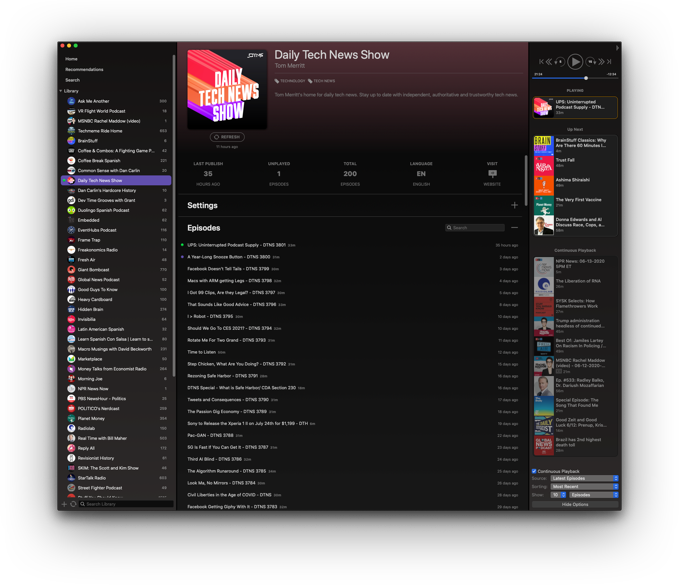Expand the Settings section with plus
The height and width of the screenshot is (585, 679).
click(514, 205)
